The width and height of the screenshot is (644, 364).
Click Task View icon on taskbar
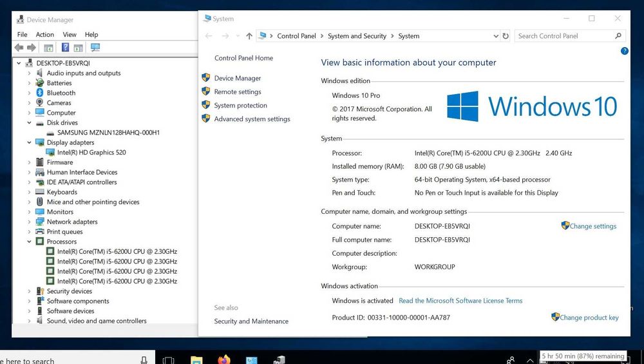click(168, 360)
